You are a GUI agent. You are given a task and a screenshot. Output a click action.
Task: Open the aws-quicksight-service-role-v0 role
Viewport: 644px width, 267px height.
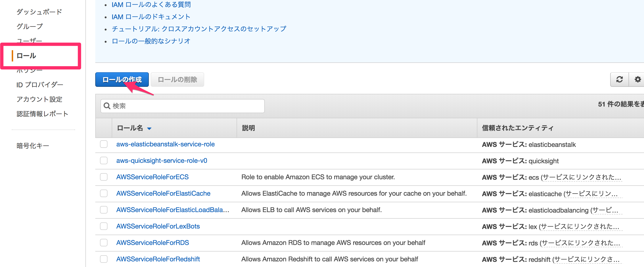(161, 160)
